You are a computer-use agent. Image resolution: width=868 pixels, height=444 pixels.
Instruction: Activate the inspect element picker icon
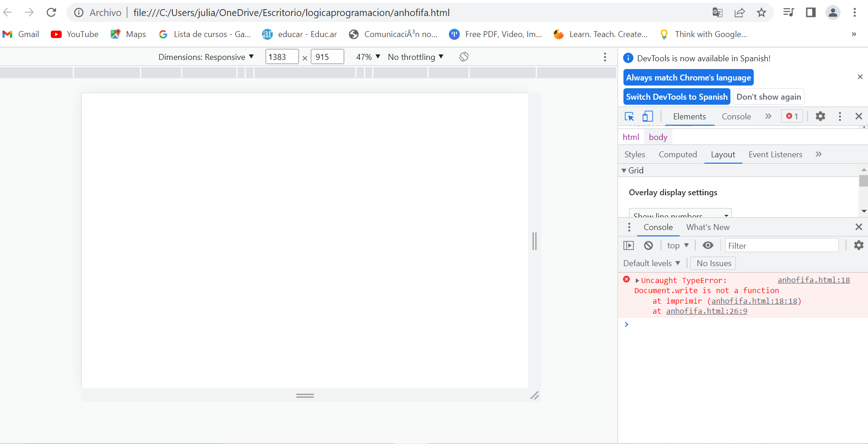[x=629, y=116]
